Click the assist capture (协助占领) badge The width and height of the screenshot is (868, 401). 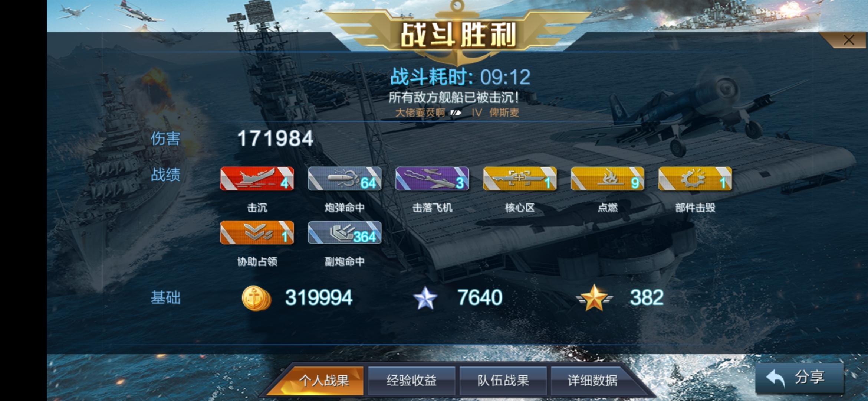point(257,233)
